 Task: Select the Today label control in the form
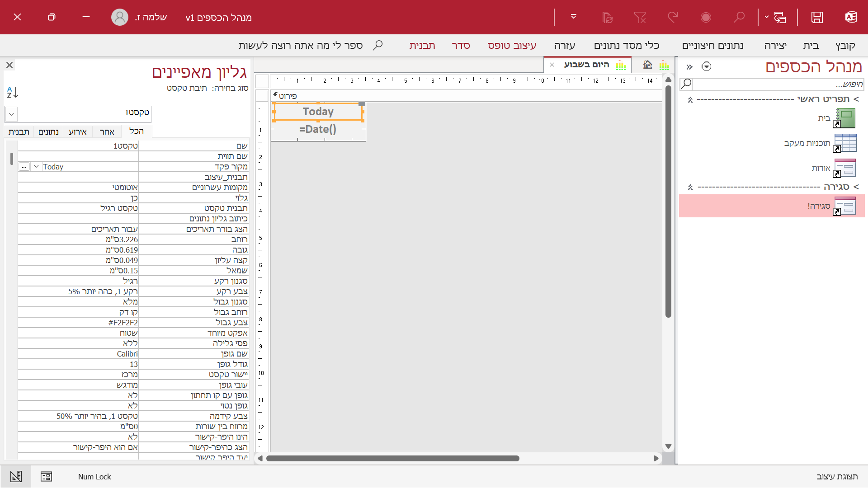click(x=318, y=112)
